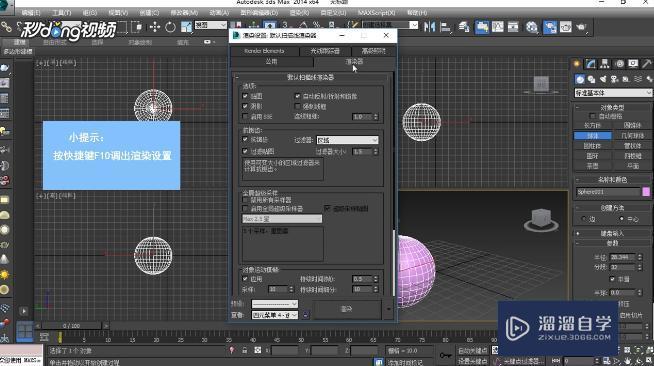Click the 设置关键点 set key button

click(473, 361)
